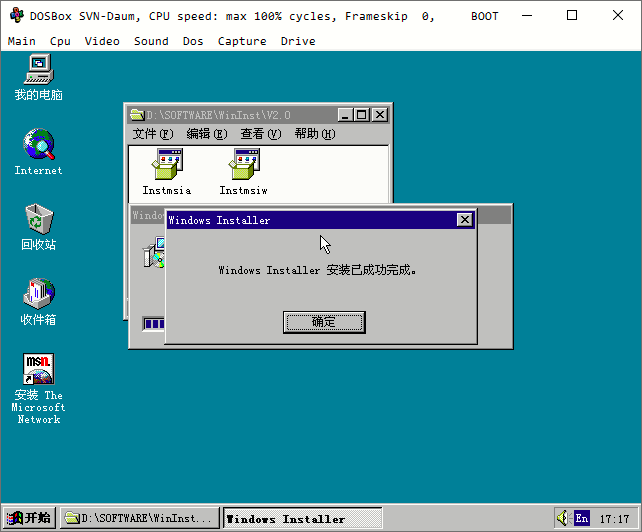This screenshot has height=532, width=642.
Task: Select the Instmsia installer file
Action: pyautogui.click(x=167, y=172)
